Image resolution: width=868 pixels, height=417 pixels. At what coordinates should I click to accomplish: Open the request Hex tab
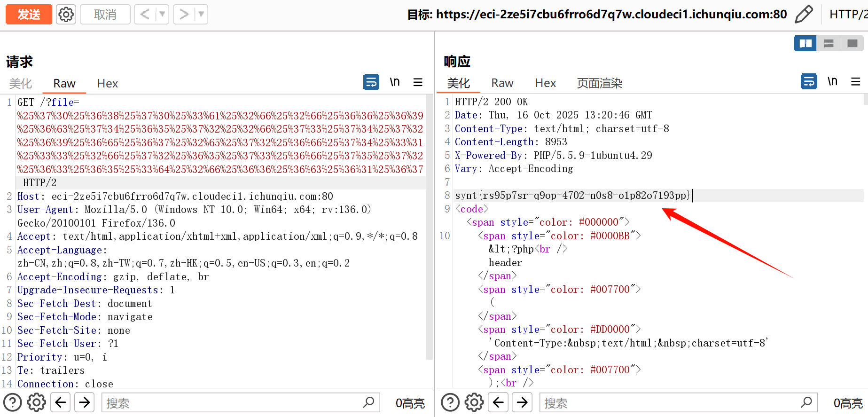107,84
